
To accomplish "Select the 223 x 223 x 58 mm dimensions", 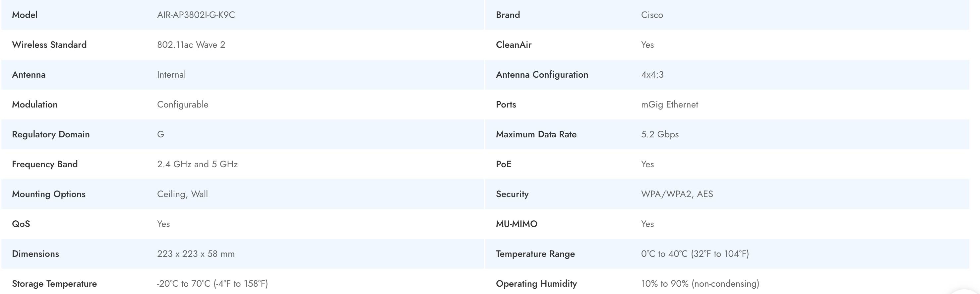I will 196,254.
